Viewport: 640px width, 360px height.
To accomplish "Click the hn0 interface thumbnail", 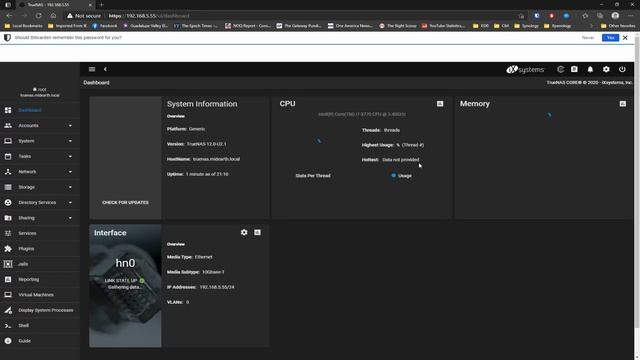I will tap(125, 286).
